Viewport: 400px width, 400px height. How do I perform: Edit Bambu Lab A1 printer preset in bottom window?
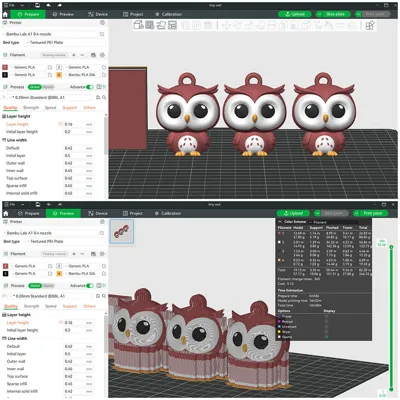point(102,233)
